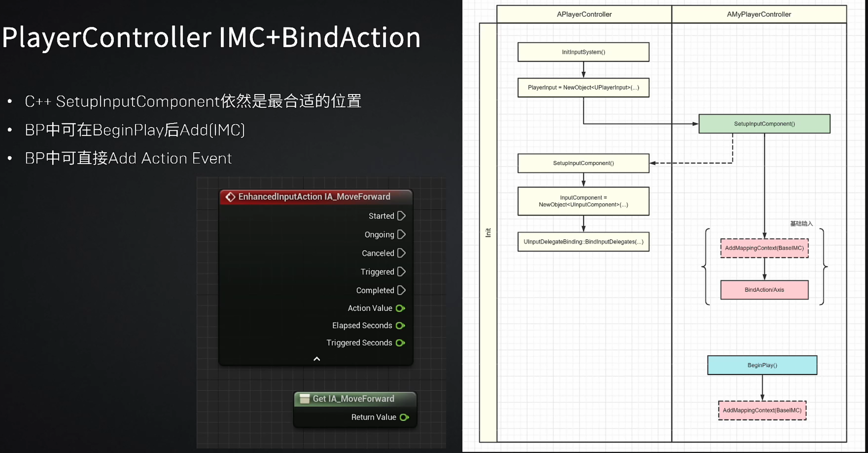Viewport: 868px width, 453px height.
Task: Click the Canceled execution pin
Action: (x=401, y=253)
